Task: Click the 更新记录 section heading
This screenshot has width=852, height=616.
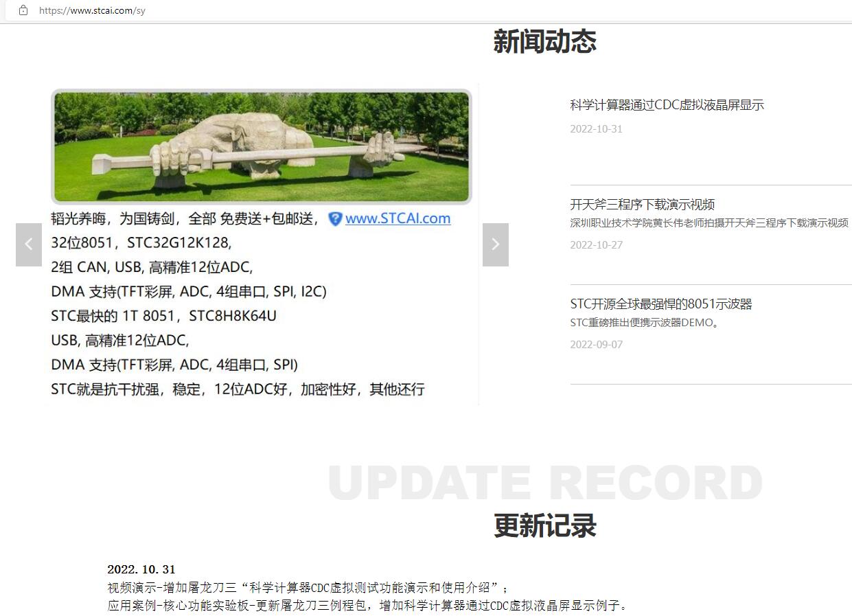Action: point(544,526)
